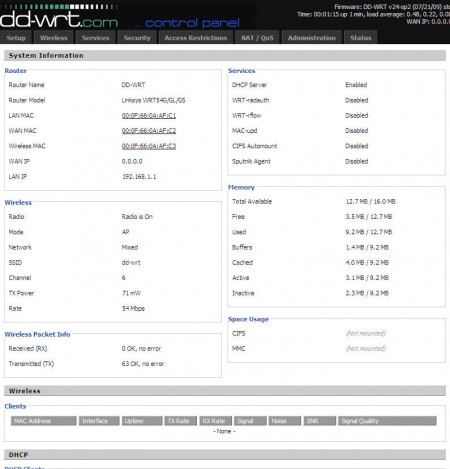Screen dimensions: 450x469
Task: Click the Transmitted (TX) '63 OK, no error' value
Action: [x=143, y=364]
